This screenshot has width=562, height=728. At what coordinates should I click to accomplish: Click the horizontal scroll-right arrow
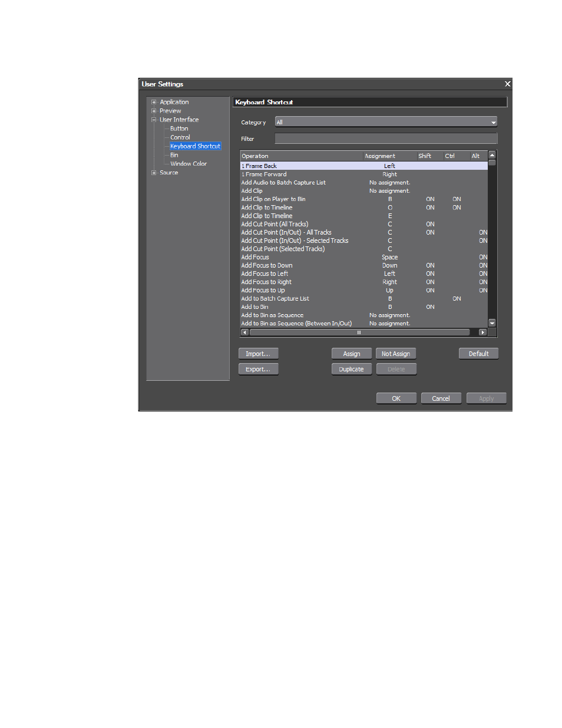[483, 332]
